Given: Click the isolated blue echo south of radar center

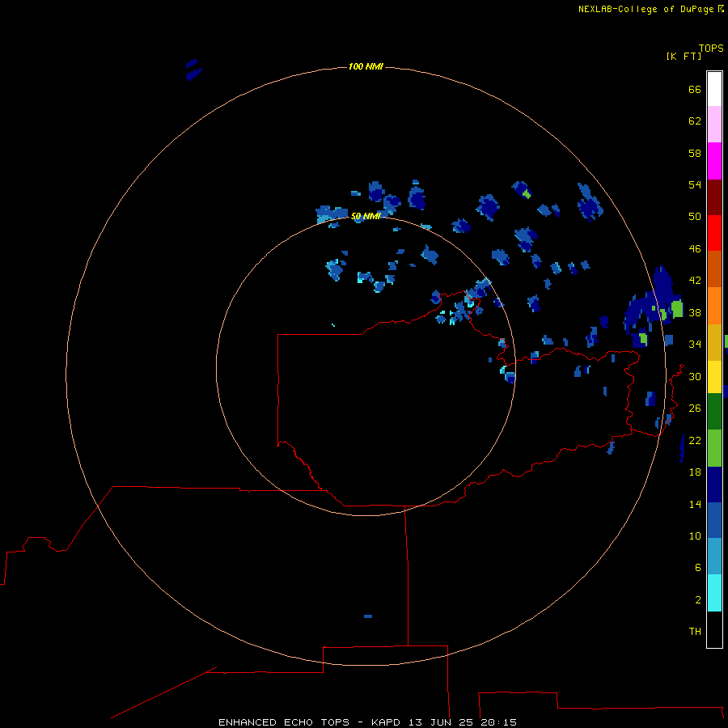Looking at the screenshot, I should [x=368, y=616].
